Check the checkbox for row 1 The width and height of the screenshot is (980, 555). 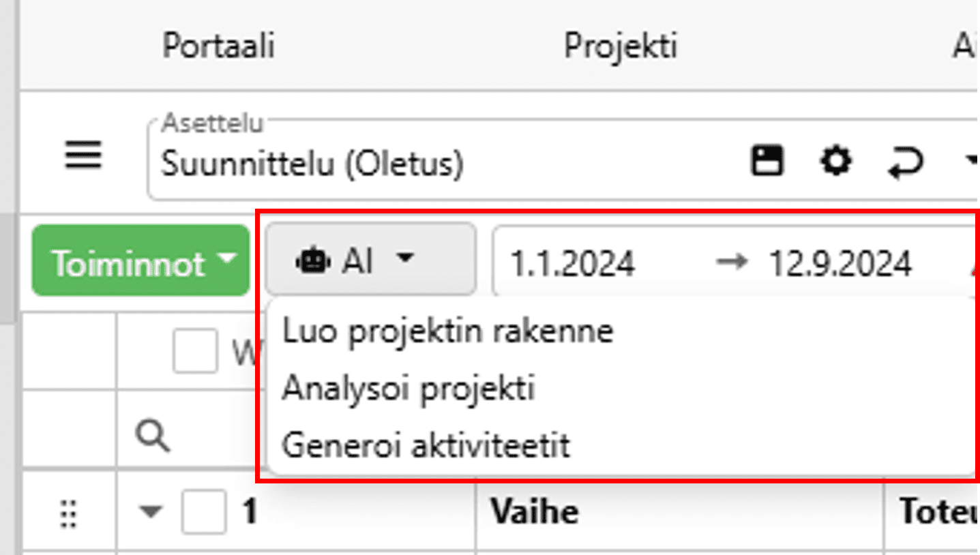pyautogui.click(x=203, y=512)
